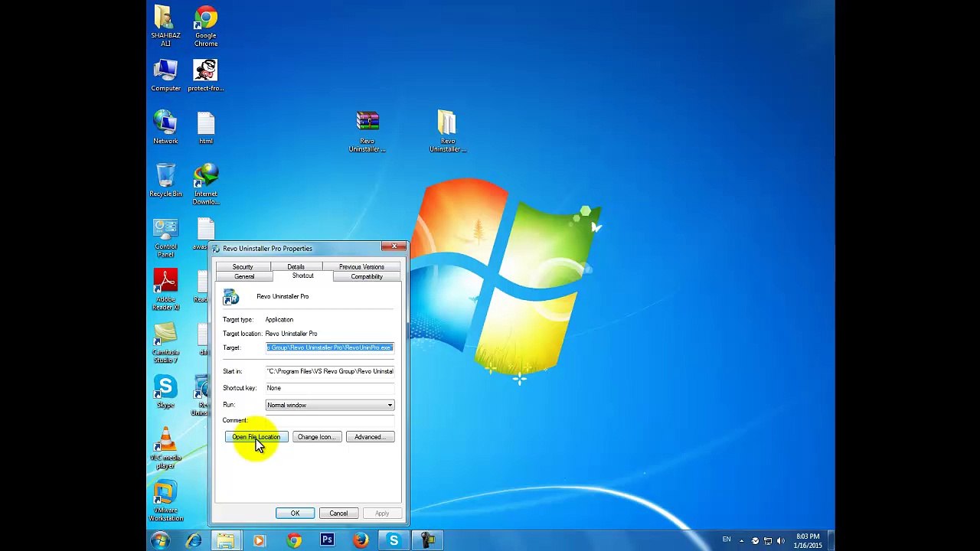Select Camtasia Studio 7 desktop shortcut
The height and width of the screenshot is (551, 980).
pos(165,344)
